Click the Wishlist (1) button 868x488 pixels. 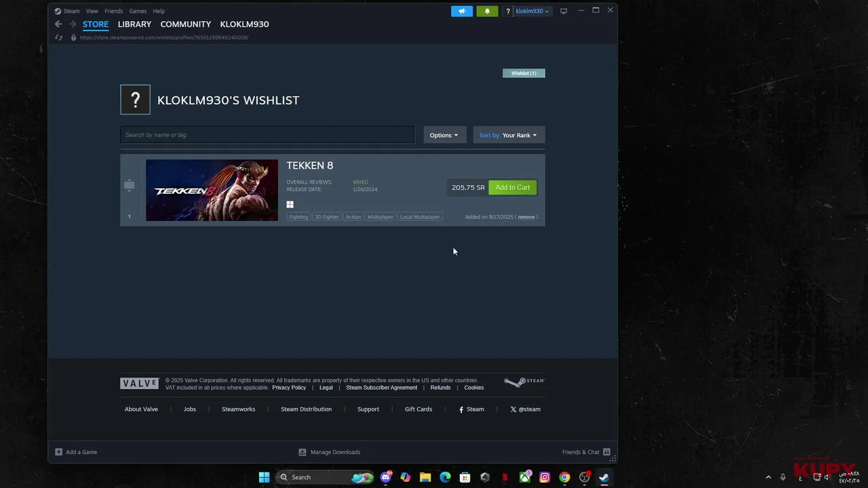(524, 73)
